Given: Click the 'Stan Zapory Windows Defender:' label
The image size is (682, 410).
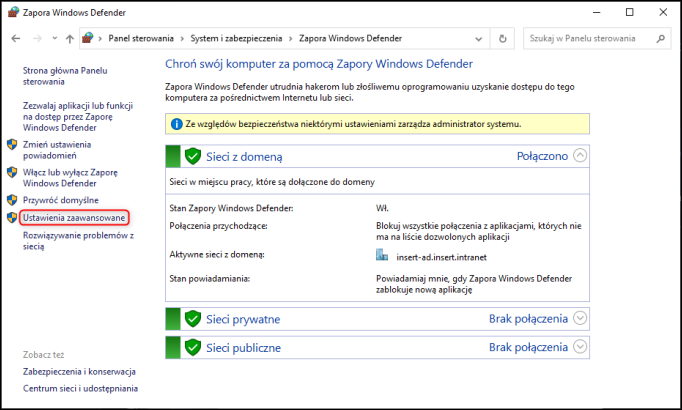Looking at the screenshot, I should pos(231,208).
